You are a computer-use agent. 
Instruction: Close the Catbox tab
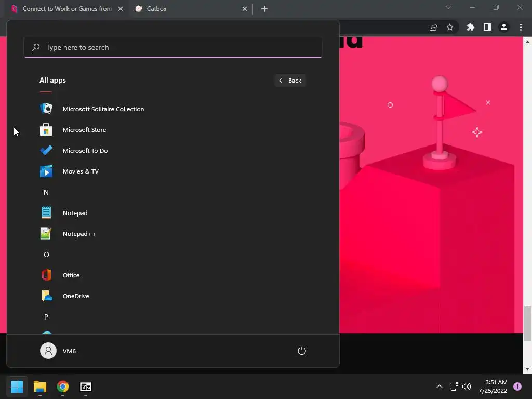245,9
